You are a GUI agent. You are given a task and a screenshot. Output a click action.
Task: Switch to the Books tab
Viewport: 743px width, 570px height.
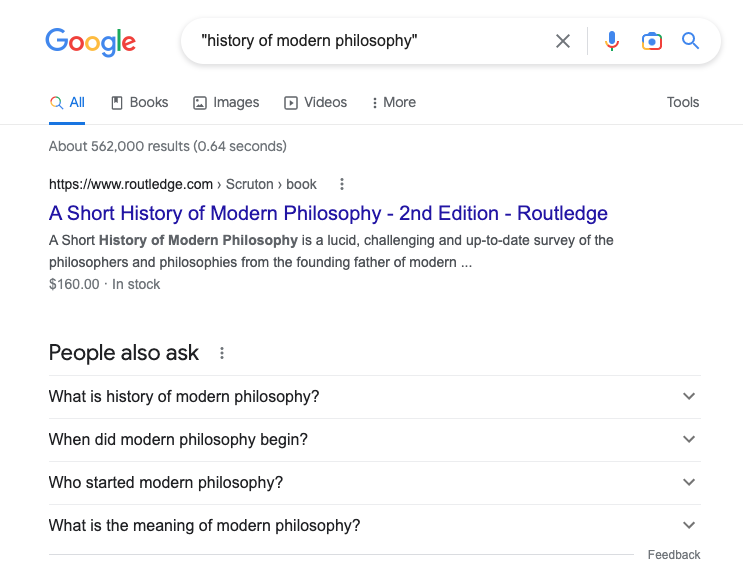[140, 102]
